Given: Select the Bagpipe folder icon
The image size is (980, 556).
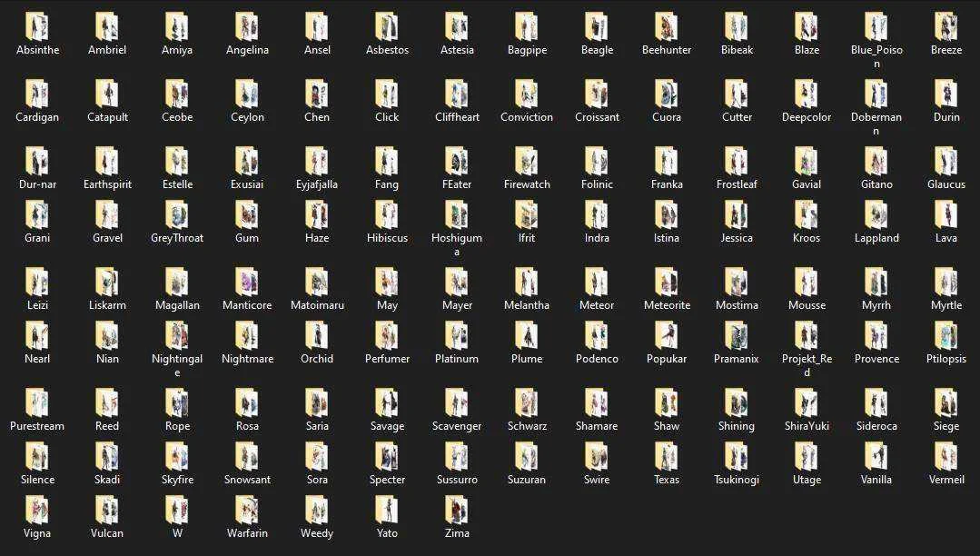Looking at the screenshot, I should coord(527,27).
